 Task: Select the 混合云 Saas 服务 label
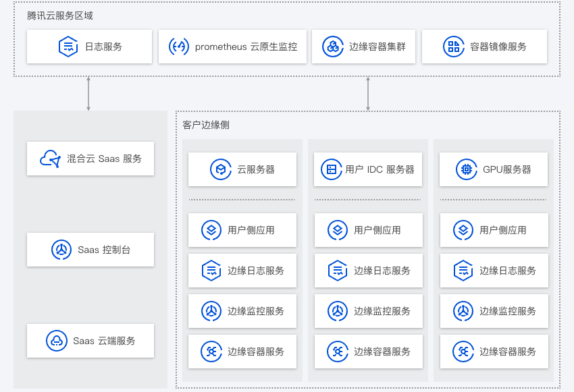point(104,159)
